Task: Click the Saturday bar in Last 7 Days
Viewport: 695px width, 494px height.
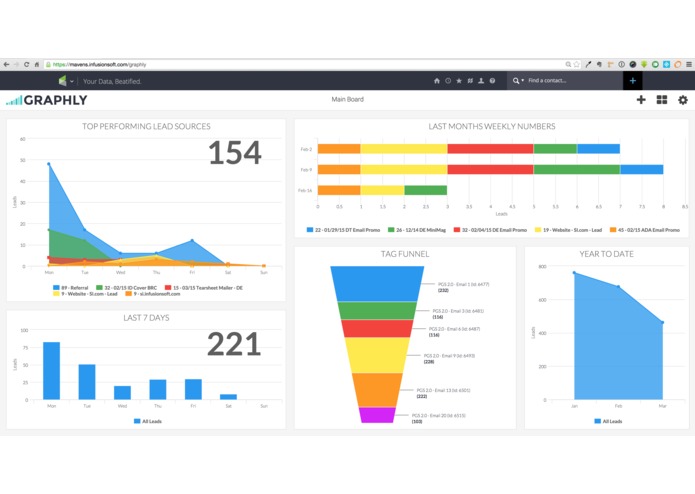Action: point(228,397)
